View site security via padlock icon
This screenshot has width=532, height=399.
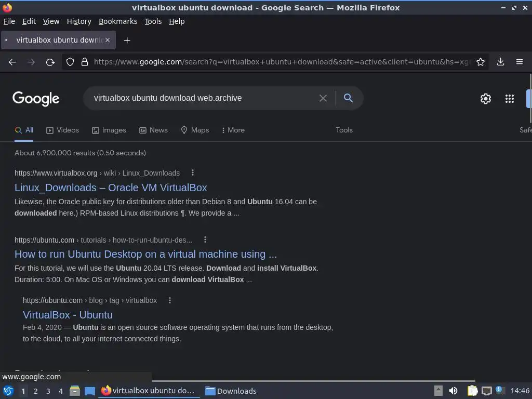pos(85,62)
